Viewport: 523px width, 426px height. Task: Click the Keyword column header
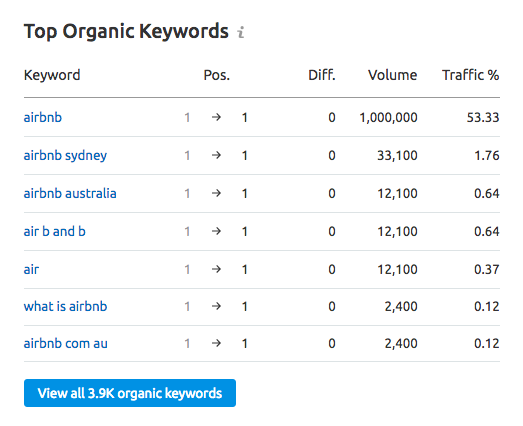pyautogui.click(x=52, y=75)
